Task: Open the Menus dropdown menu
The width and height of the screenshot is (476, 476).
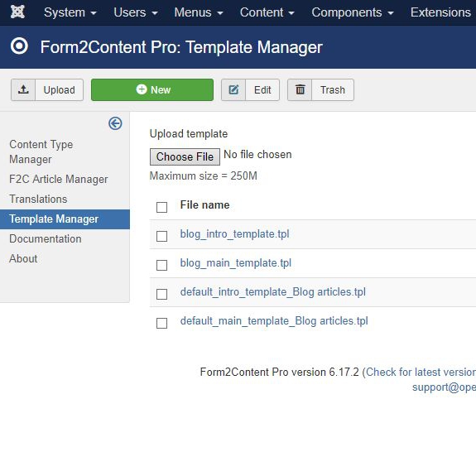Action: coord(199,12)
